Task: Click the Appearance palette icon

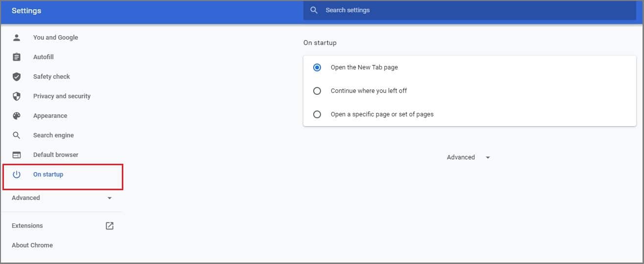Action: [x=17, y=116]
